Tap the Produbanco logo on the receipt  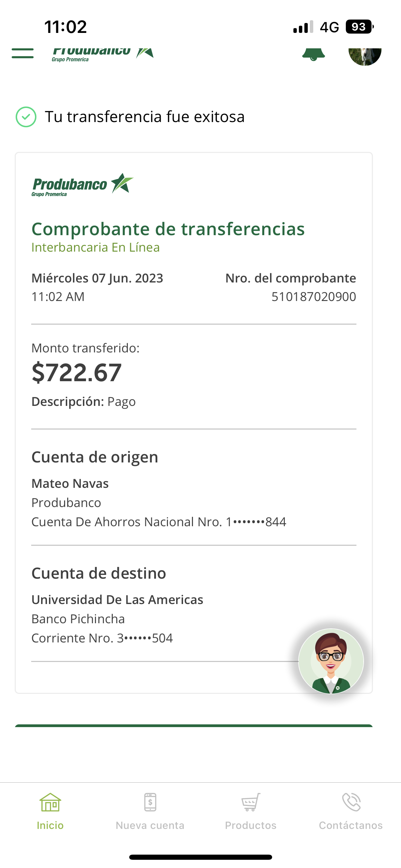(x=82, y=185)
